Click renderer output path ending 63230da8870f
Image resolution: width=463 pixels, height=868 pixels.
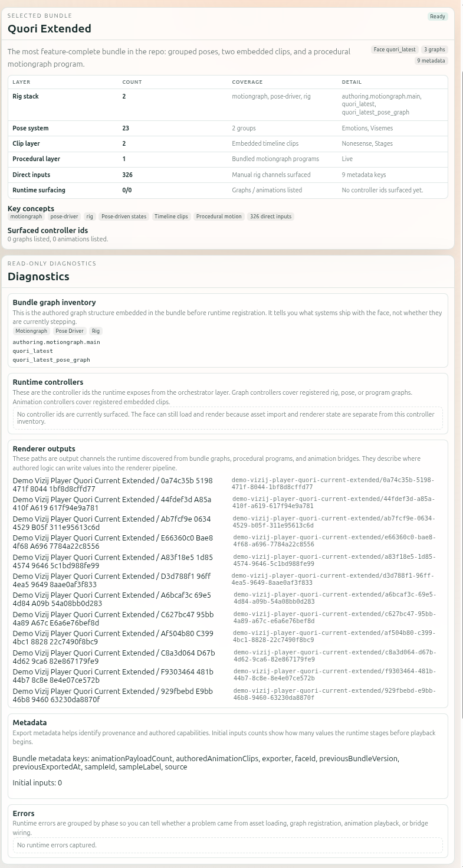pos(334,694)
